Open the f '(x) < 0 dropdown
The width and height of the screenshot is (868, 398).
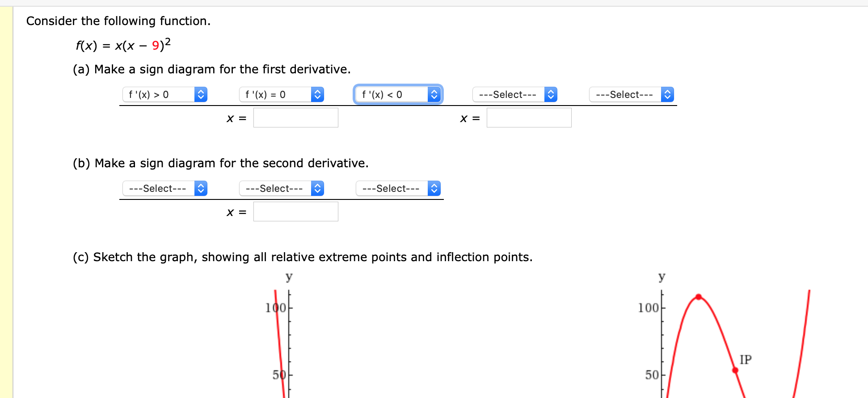[x=398, y=94]
